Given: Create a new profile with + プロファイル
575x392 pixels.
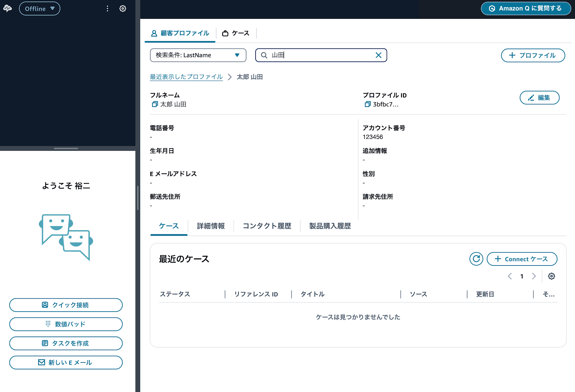Looking at the screenshot, I should pos(533,55).
